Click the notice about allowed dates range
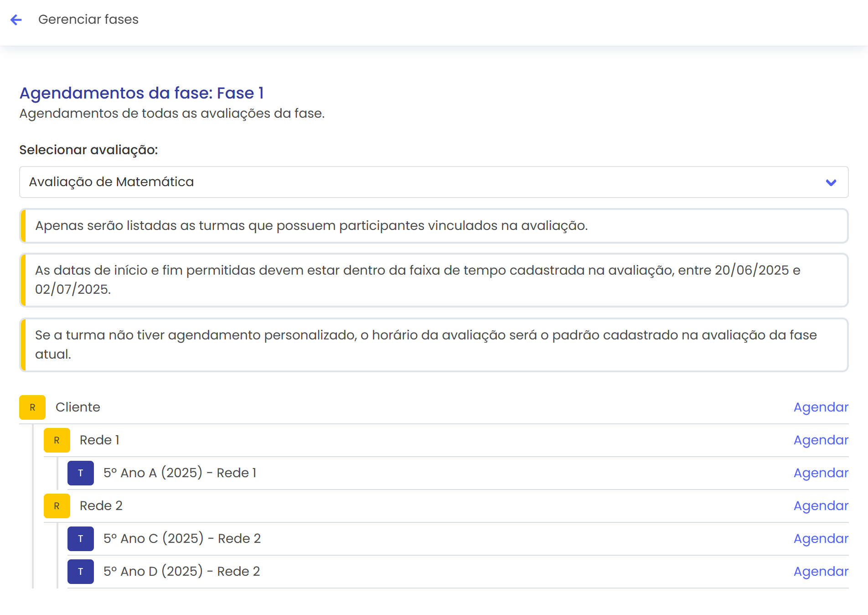 point(434,280)
